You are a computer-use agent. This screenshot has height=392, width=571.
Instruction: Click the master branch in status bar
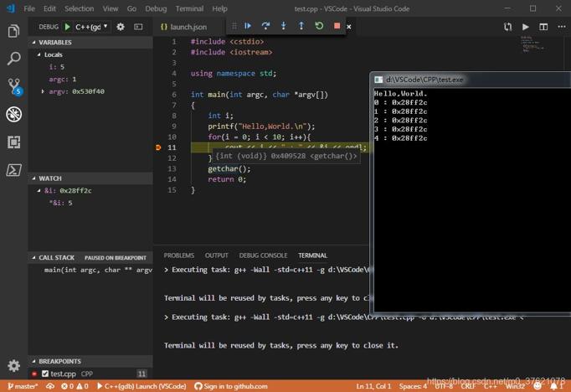click(23, 386)
